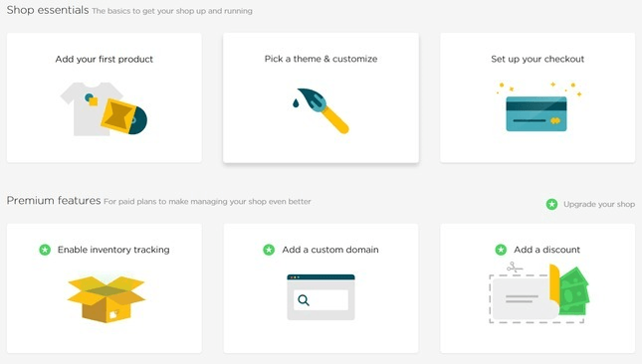Click green star beside Add a discount
This screenshot has width=642, height=364.
point(501,250)
